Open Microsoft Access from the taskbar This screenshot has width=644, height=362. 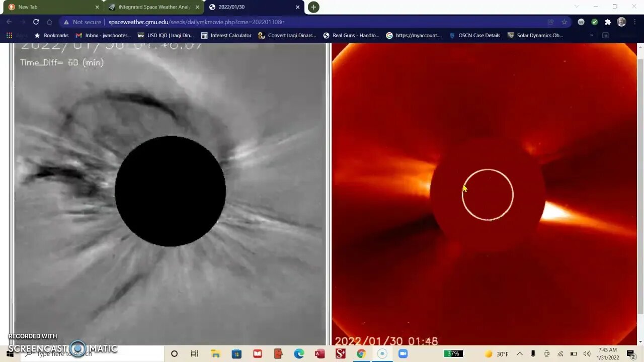pos(319,354)
